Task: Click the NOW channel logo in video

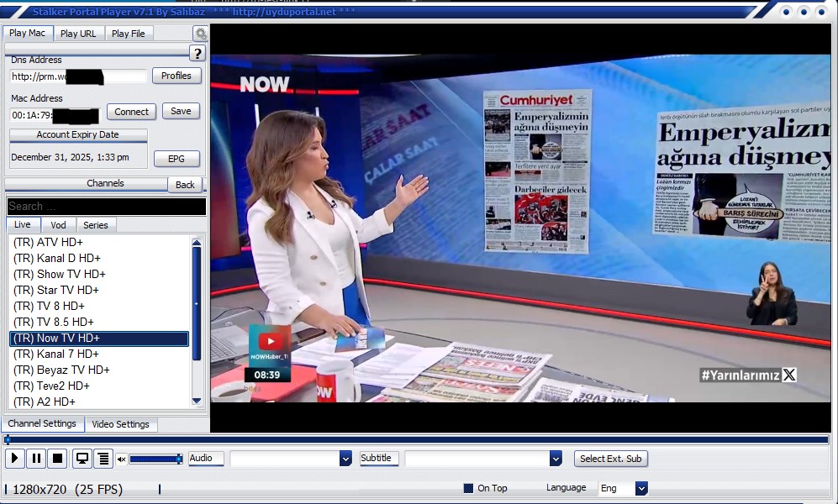Action: pos(264,84)
